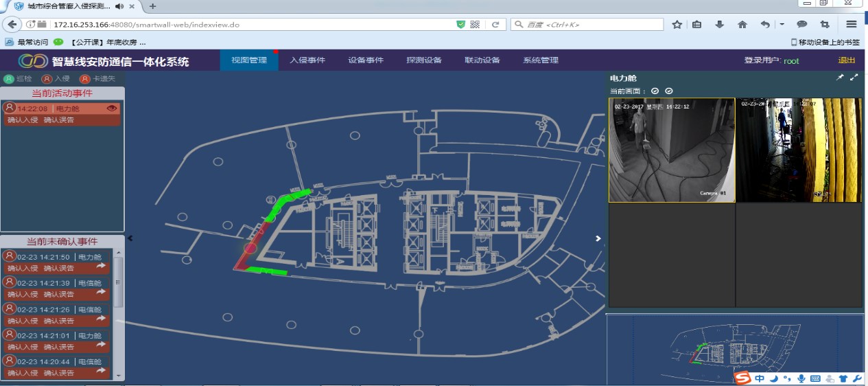
Task: Open the browser downloads arrow icon
Action: [x=719, y=25]
